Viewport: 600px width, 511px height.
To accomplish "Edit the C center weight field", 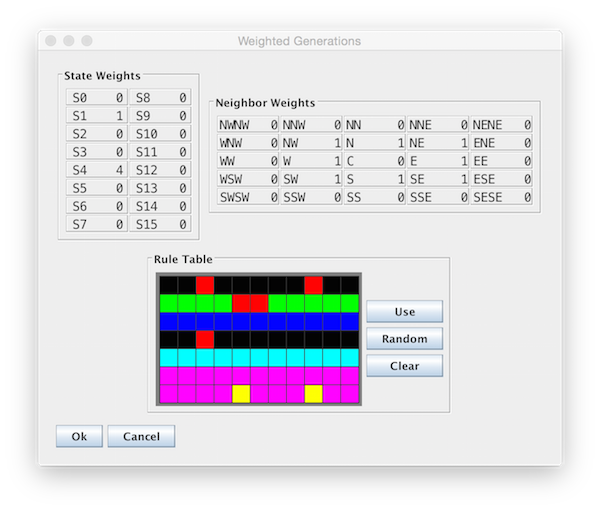I will click(x=375, y=161).
